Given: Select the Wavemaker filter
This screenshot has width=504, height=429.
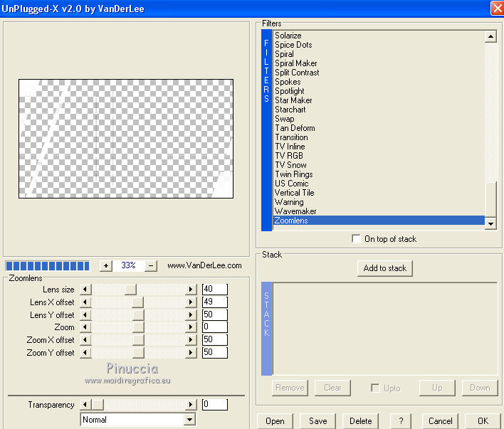Looking at the screenshot, I should [x=295, y=211].
